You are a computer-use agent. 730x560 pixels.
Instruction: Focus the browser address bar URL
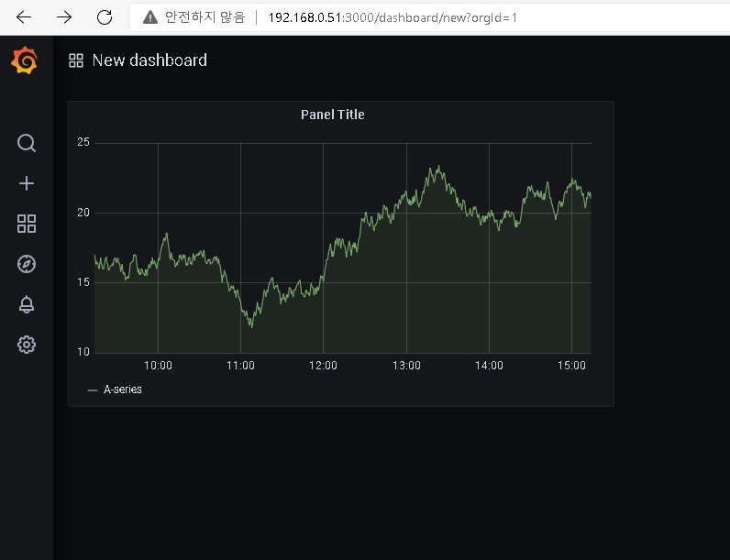point(393,17)
